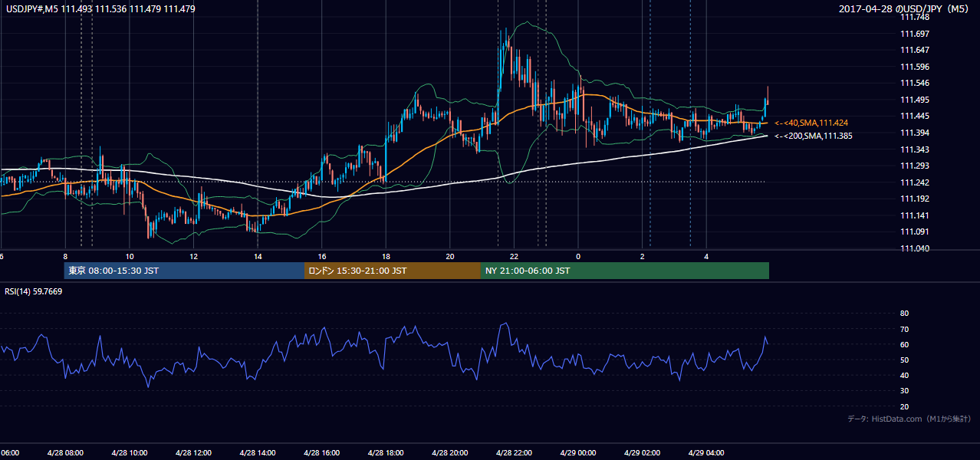Click price axis label 111.697
This screenshot has height=460, width=980.
pyautogui.click(x=916, y=34)
